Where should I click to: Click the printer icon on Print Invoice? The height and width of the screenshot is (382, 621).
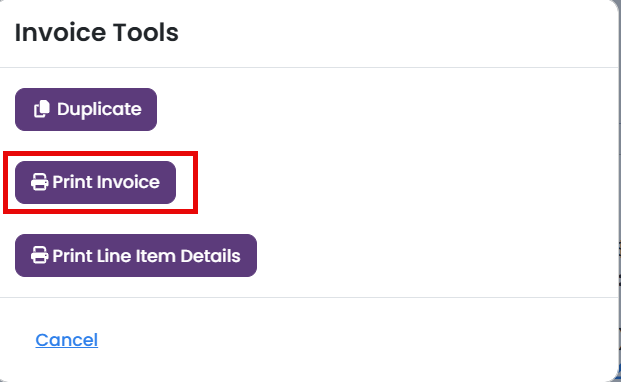coord(40,182)
